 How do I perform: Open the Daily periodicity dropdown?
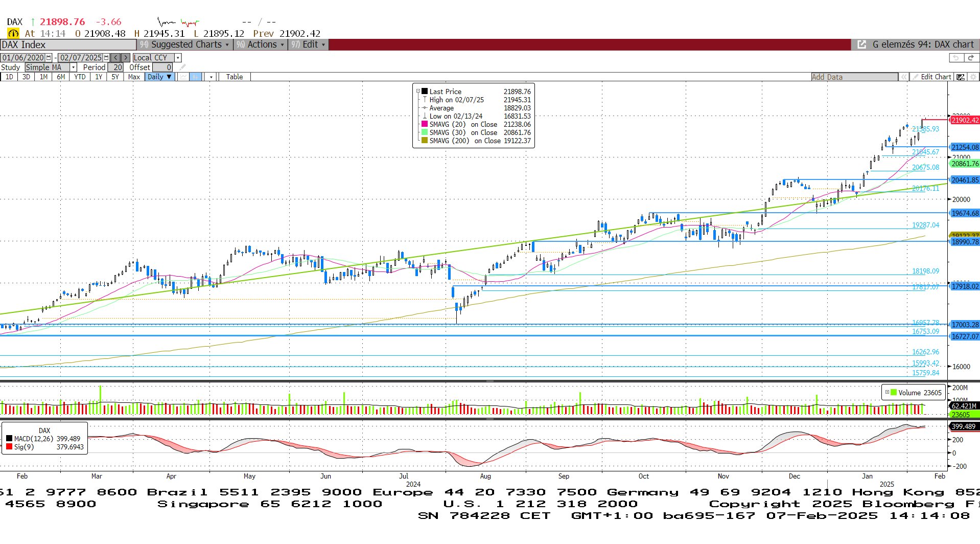tap(159, 77)
